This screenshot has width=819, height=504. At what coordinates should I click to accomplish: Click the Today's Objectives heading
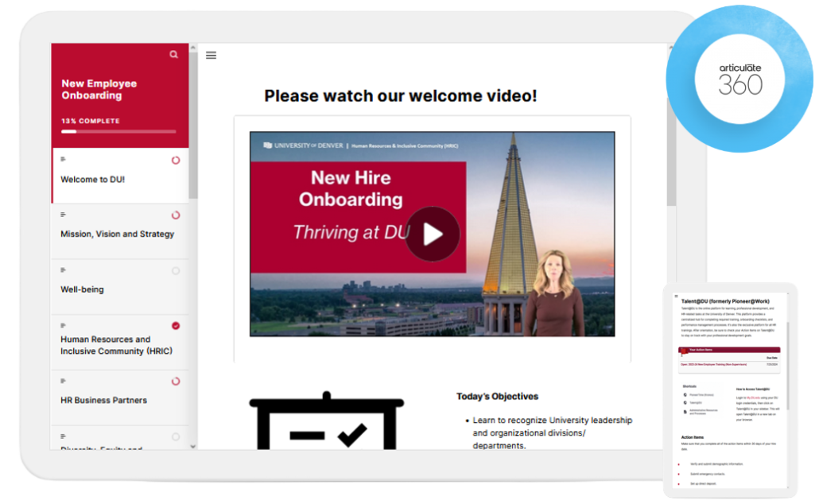tap(497, 397)
